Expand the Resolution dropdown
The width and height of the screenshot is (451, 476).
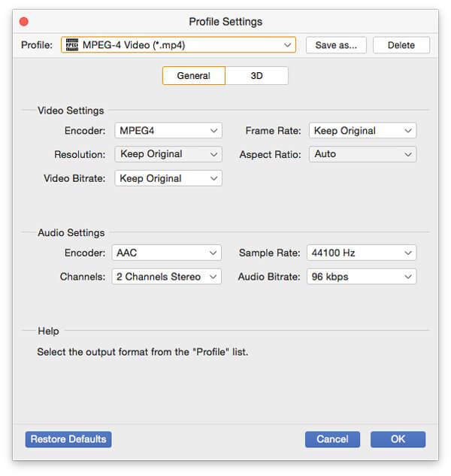point(168,154)
